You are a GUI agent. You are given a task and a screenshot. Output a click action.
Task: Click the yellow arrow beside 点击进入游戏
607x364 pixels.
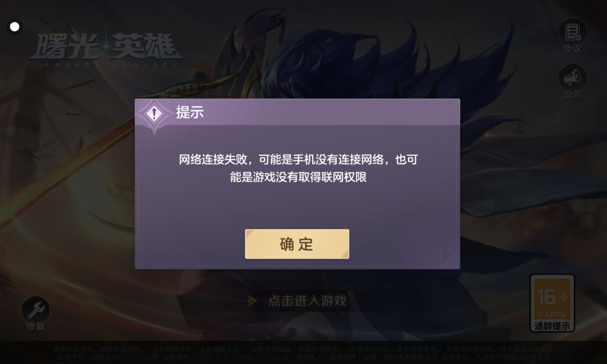(x=253, y=300)
